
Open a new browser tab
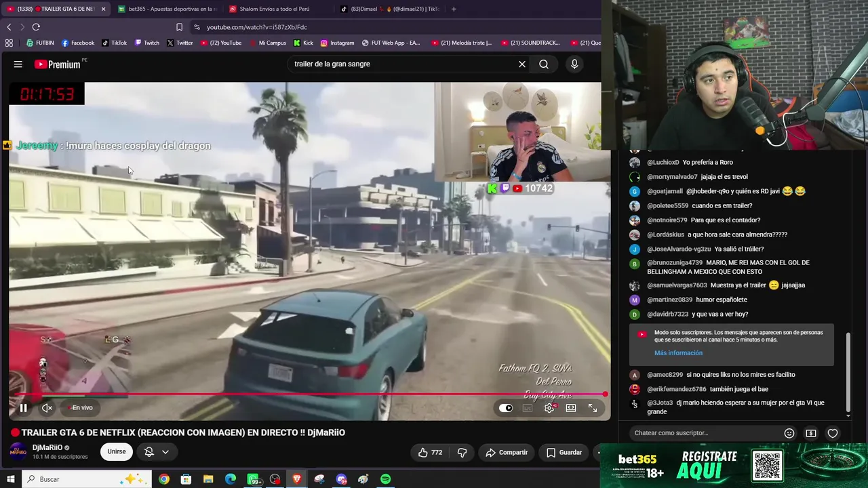point(454,9)
